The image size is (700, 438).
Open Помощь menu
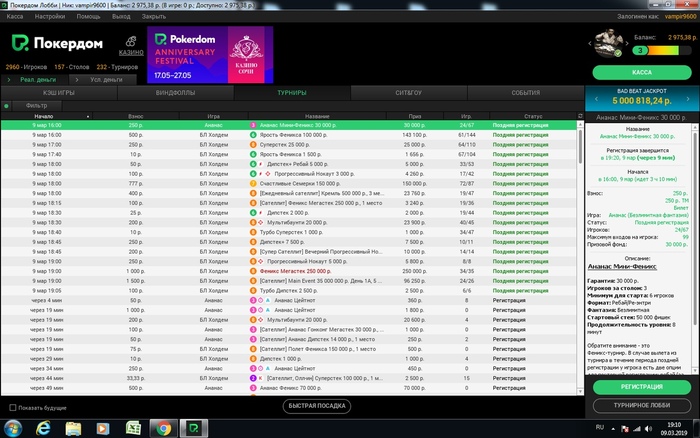[x=88, y=17]
